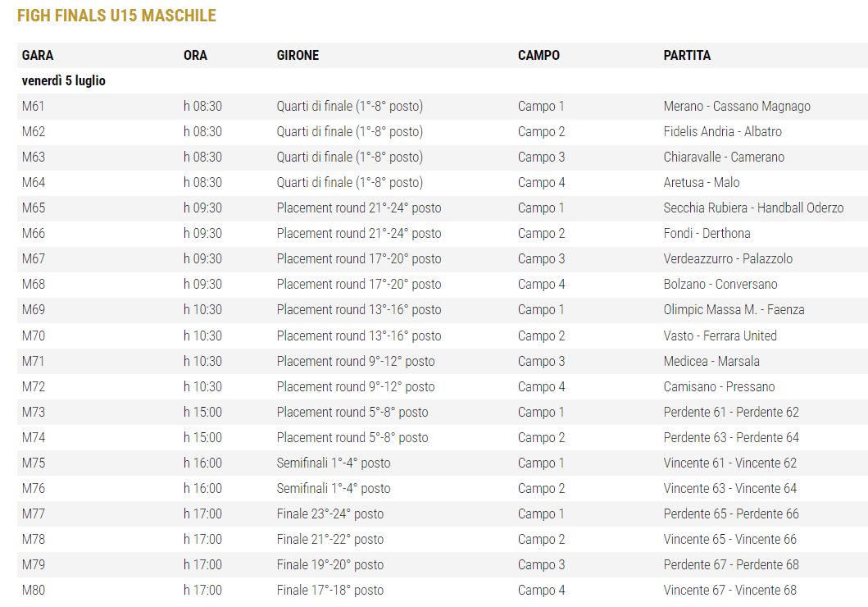Select match code M80

pyautogui.click(x=34, y=591)
